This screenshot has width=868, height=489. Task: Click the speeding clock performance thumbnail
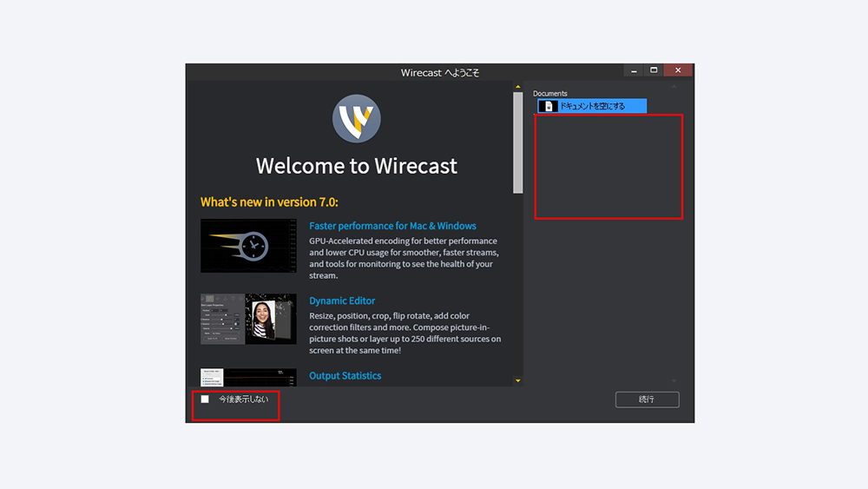tap(248, 246)
